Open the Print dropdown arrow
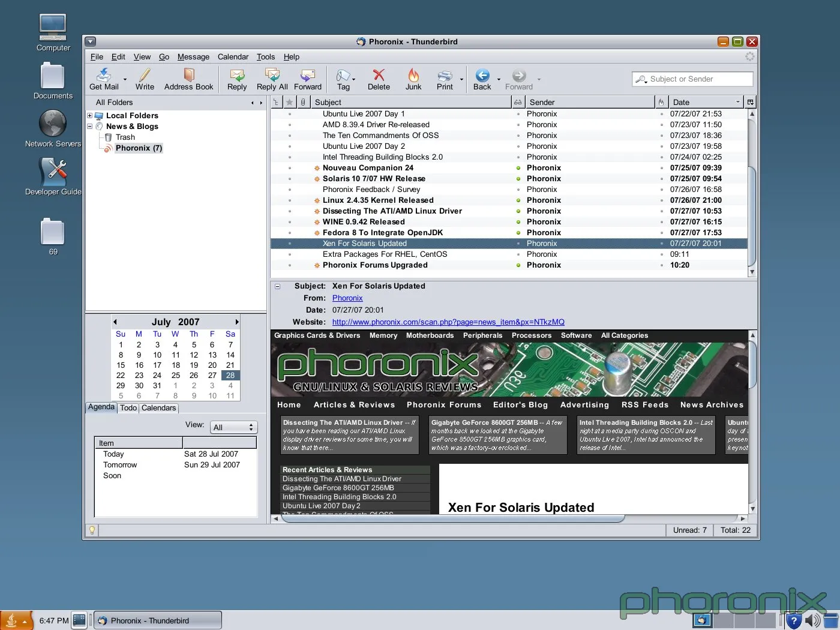This screenshot has width=840, height=630. click(461, 79)
